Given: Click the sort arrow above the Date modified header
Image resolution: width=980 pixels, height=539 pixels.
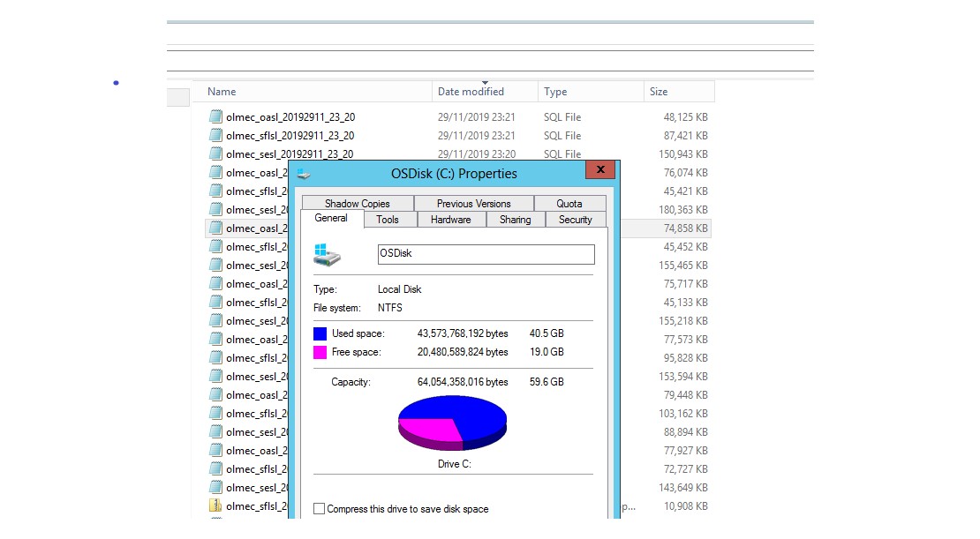Looking at the screenshot, I should pyautogui.click(x=485, y=82).
